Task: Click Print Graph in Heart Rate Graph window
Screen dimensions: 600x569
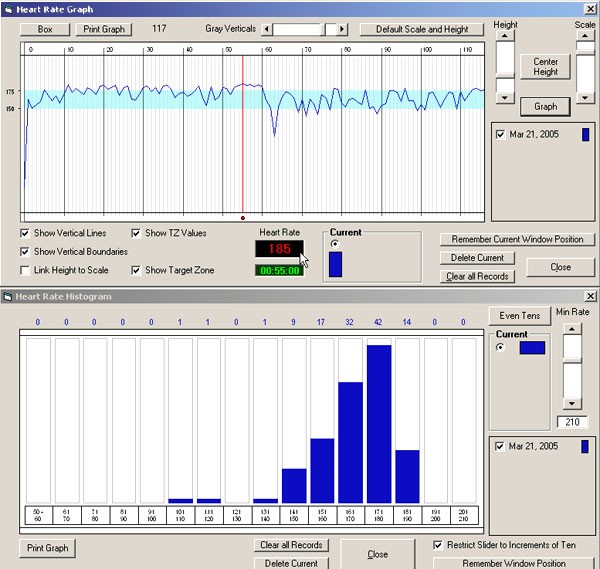Action: pyautogui.click(x=104, y=29)
